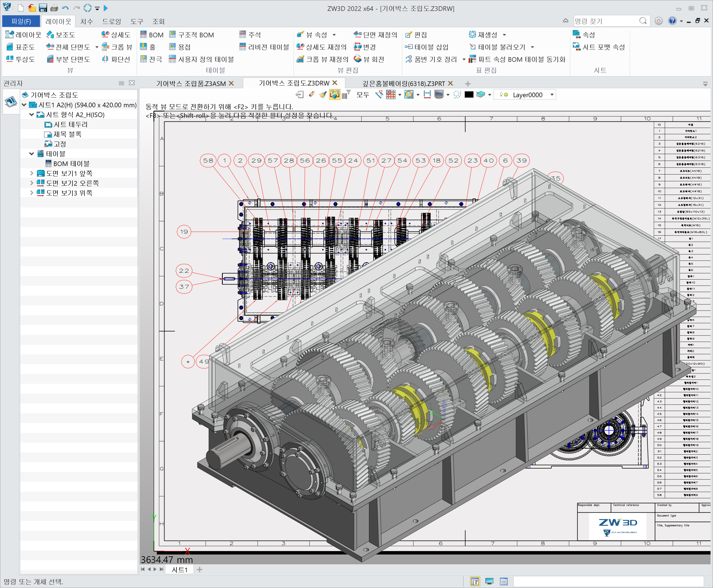Viewport: 713px width, 588px height.
Task: Select the 파단선 break line tool
Action: tap(116, 59)
